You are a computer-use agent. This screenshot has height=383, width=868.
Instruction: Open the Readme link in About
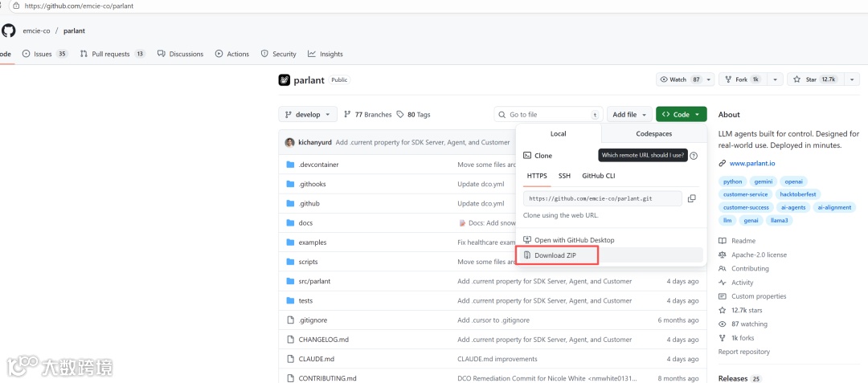click(743, 241)
